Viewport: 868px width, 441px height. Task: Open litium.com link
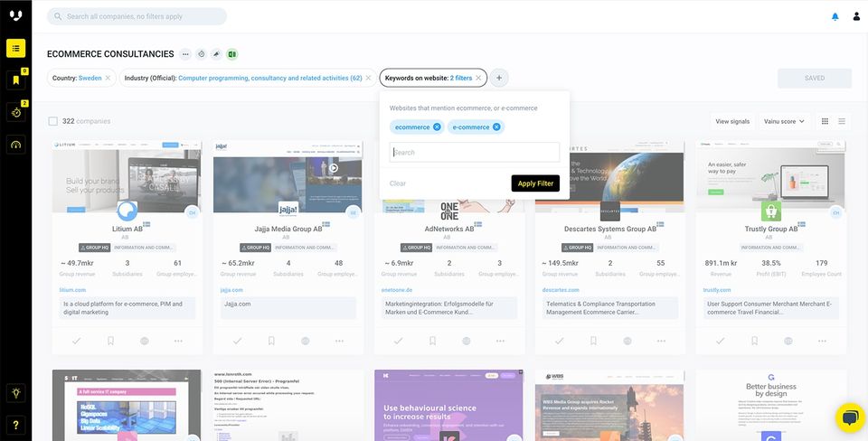(72, 290)
